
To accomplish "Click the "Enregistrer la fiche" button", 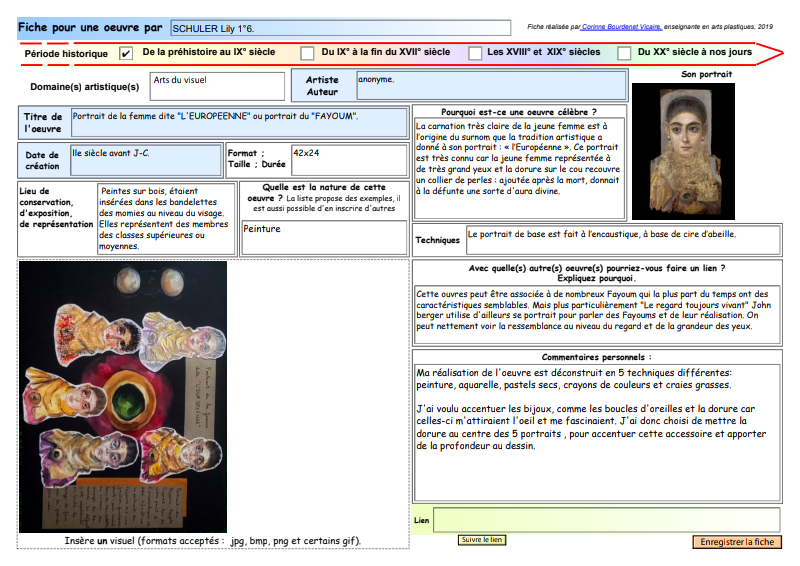I will point(736,542).
